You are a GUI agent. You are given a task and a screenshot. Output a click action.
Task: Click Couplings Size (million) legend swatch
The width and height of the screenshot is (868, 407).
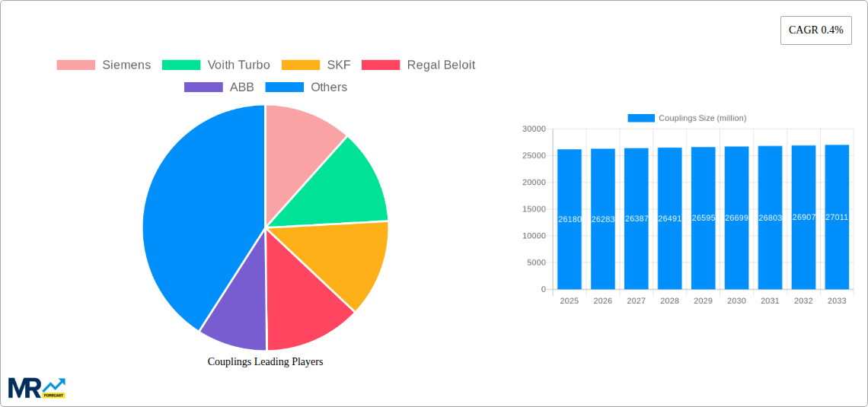(x=641, y=119)
